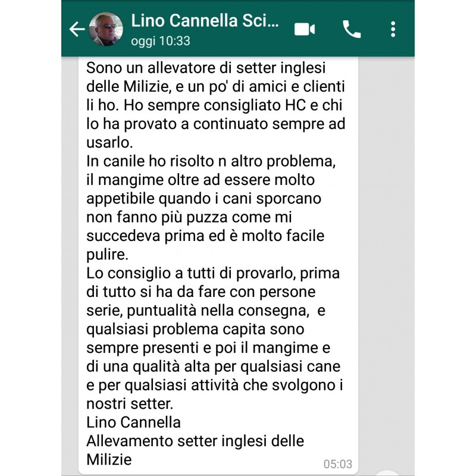Tap the message timestamp 05:03

(x=337, y=464)
